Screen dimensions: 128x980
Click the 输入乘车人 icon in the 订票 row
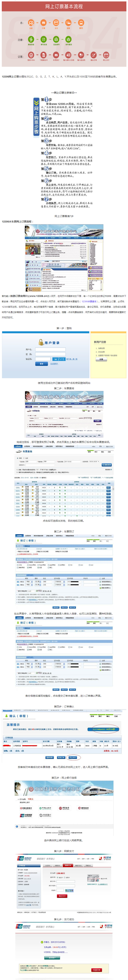point(68,55)
